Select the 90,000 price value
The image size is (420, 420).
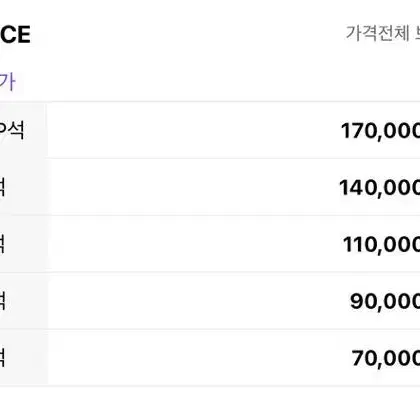pos(385,301)
